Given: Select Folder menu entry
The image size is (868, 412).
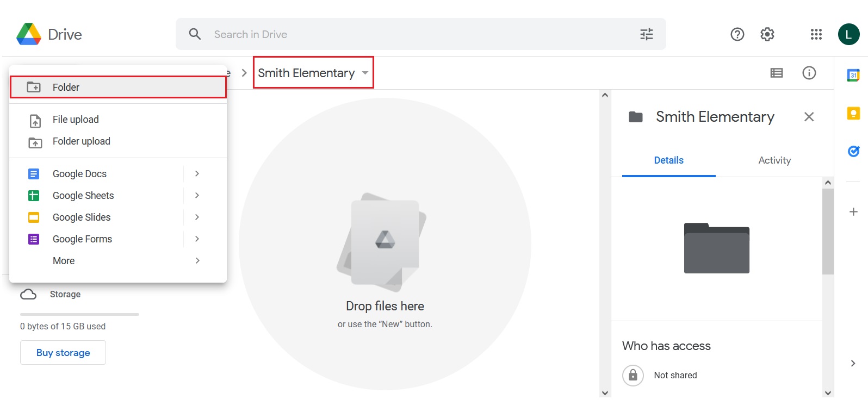Looking at the screenshot, I should pos(118,87).
